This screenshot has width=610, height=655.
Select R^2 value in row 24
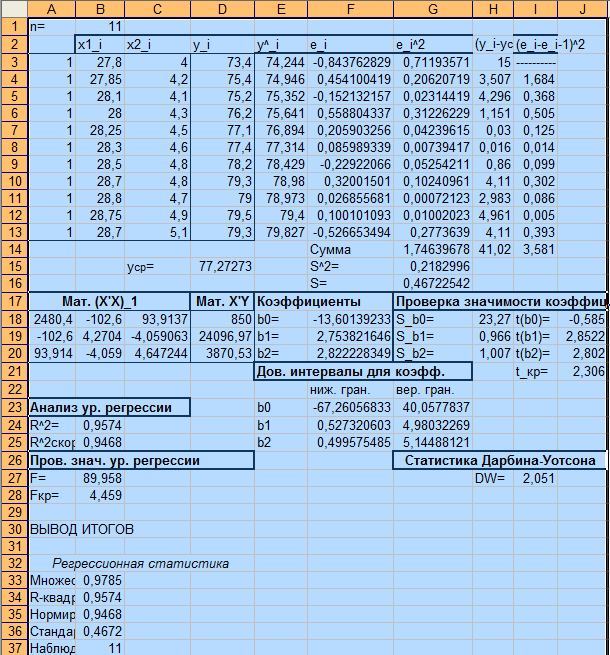100,425
